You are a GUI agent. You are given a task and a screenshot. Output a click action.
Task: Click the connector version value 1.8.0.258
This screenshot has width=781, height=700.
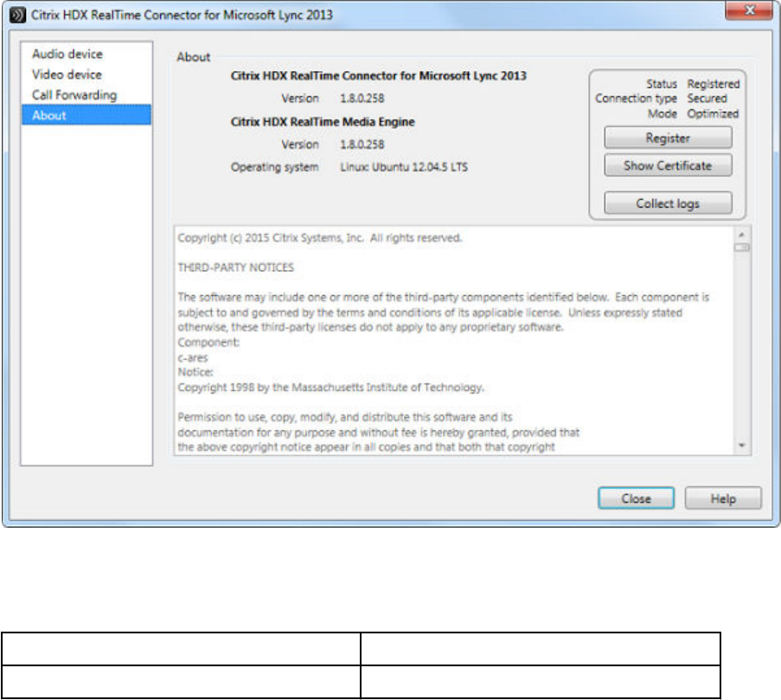(362, 98)
